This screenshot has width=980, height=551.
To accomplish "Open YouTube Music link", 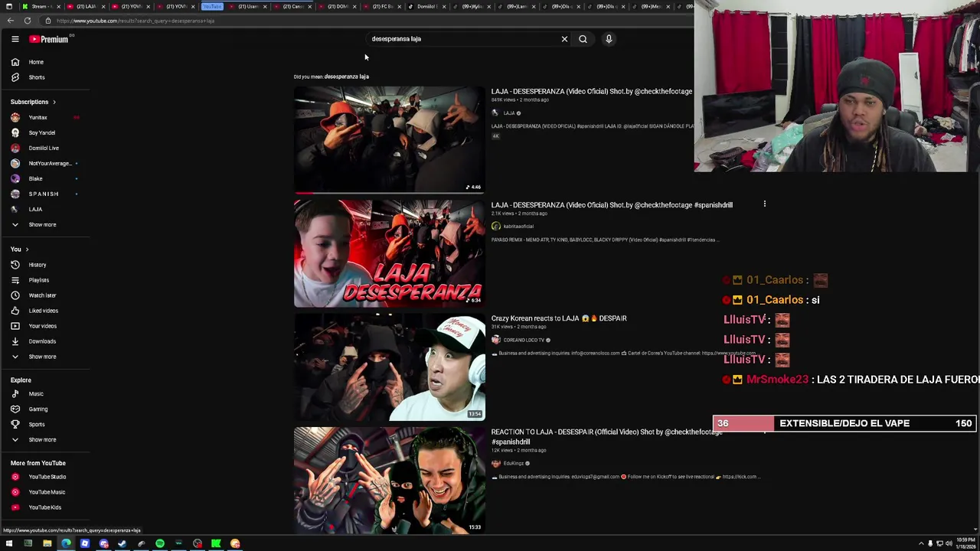I will pos(45,492).
